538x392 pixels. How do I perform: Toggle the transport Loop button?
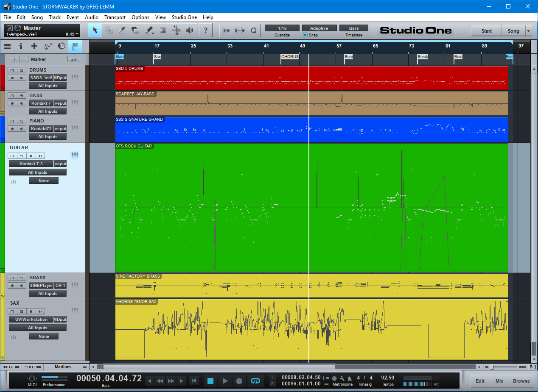(x=255, y=381)
